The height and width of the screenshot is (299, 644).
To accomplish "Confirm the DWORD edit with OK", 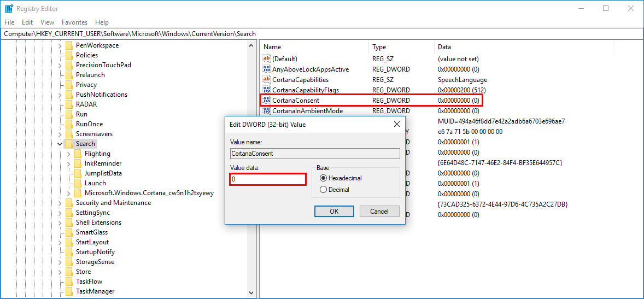I will pyautogui.click(x=334, y=211).
